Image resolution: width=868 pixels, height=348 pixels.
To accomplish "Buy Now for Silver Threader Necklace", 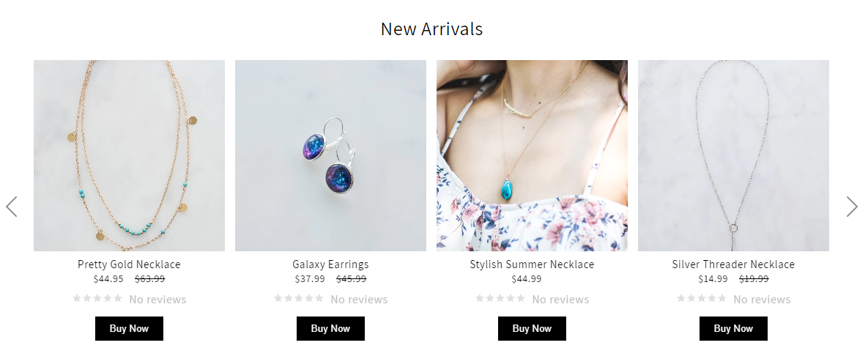I will click(733, 329).
